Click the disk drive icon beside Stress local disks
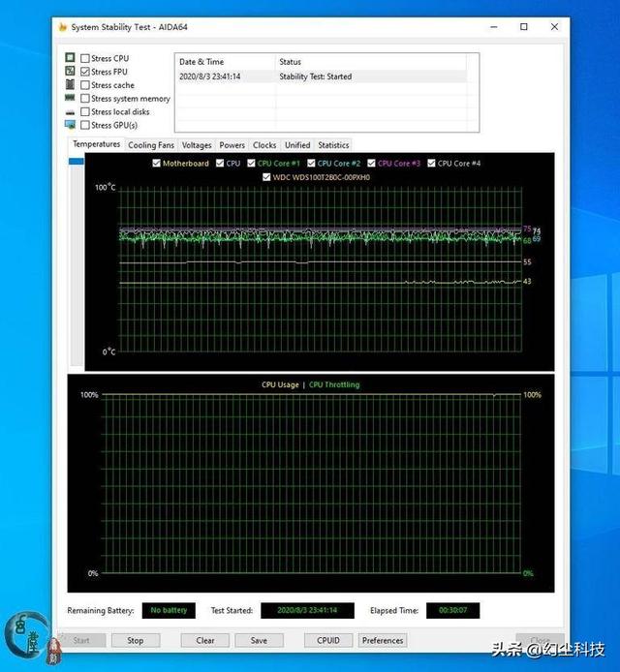620x672 pixels. [70, 112]
